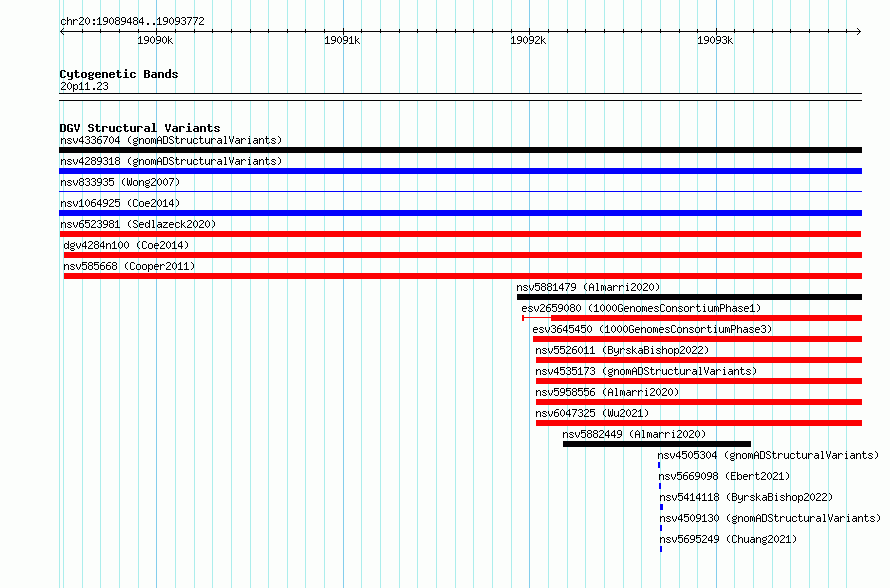Image resolution: width=890 pixels, height=588 pixels.
Task: Click the ruler's left arrow end
Action: [x=62, y=31]
